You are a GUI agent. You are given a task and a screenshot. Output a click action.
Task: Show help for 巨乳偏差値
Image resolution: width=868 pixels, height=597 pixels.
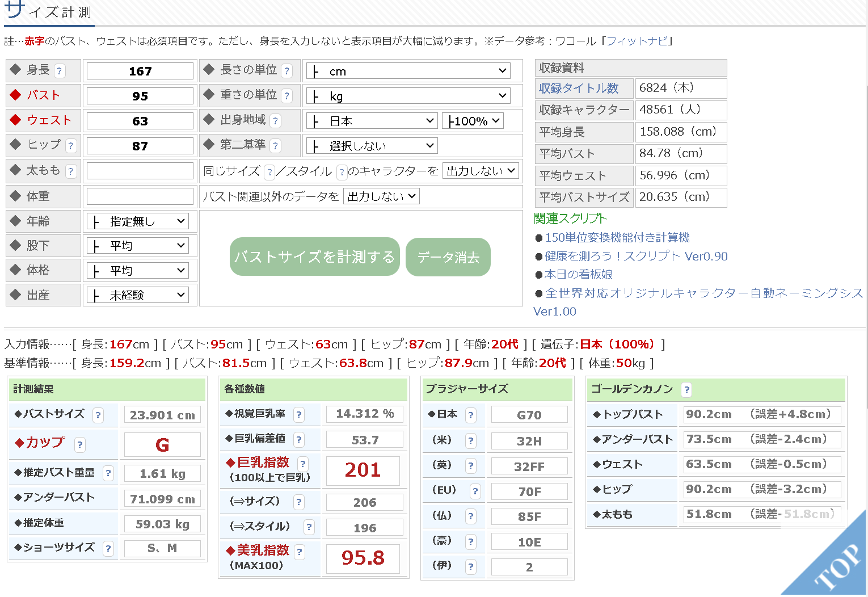pos(299,440)
